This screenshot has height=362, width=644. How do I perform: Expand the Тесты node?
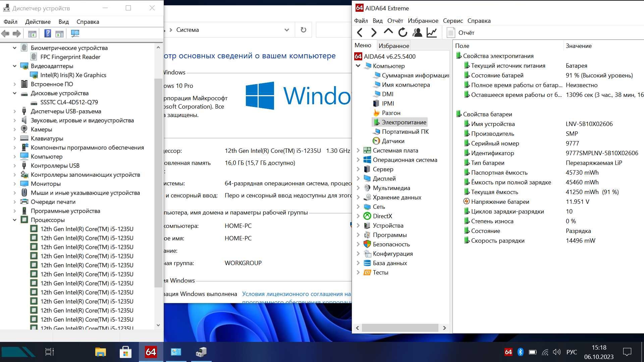(358, 272)
